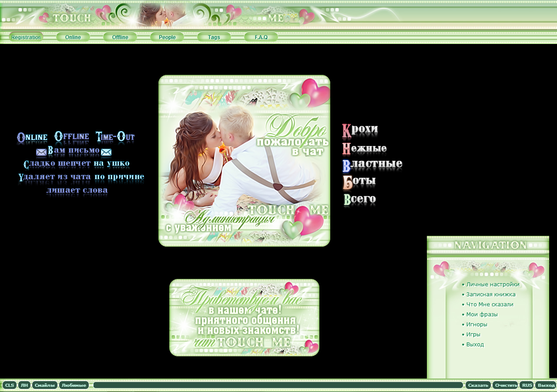Open the Личные настройки link
557x392 pixels.
493,285
